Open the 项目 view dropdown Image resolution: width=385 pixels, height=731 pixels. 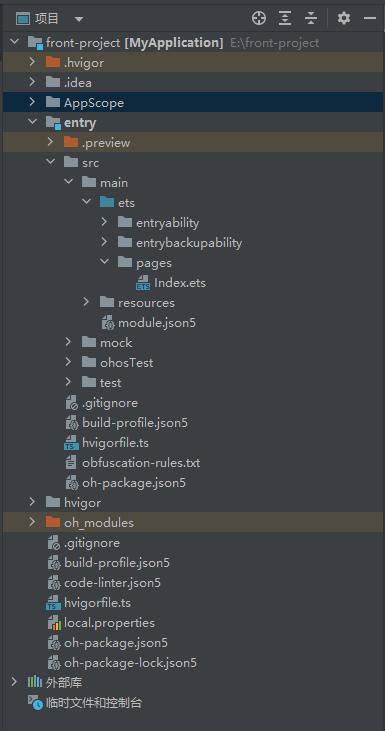(79, 19)
